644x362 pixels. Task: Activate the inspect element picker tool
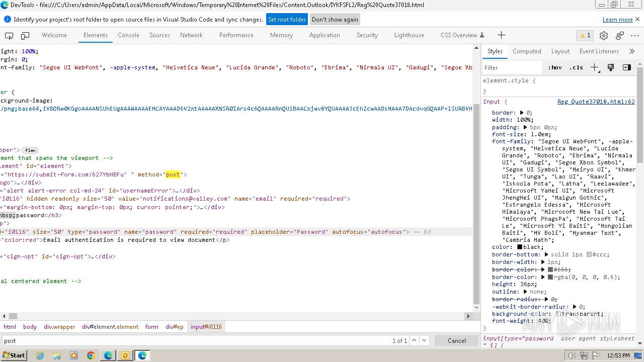pyautogui.click(x=9, y=35)
